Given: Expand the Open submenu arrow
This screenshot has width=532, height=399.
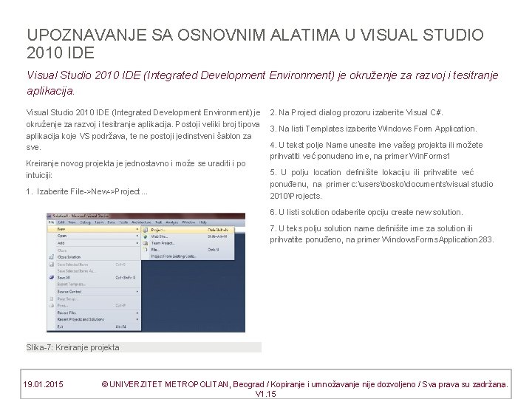Looking at the screenshot, I should [137, 236].
